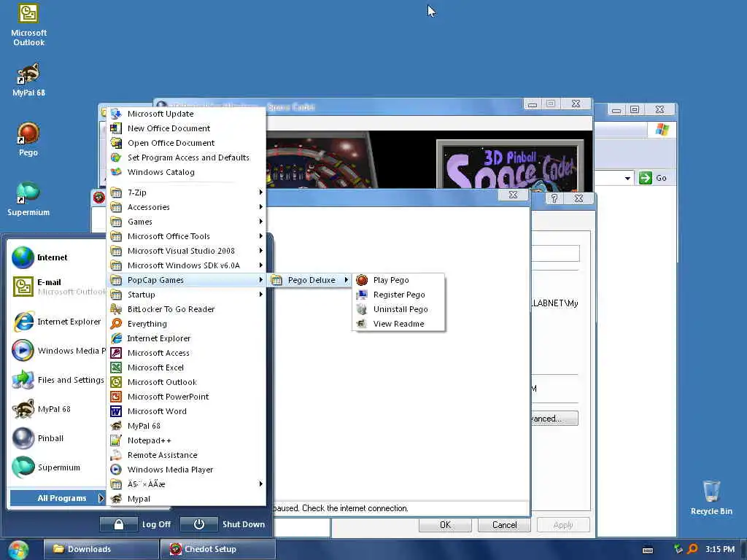Expand the garbled-name folder above Mypal
Image resolution: width=747 pixels, height=560 pixels.
point(186,484)
